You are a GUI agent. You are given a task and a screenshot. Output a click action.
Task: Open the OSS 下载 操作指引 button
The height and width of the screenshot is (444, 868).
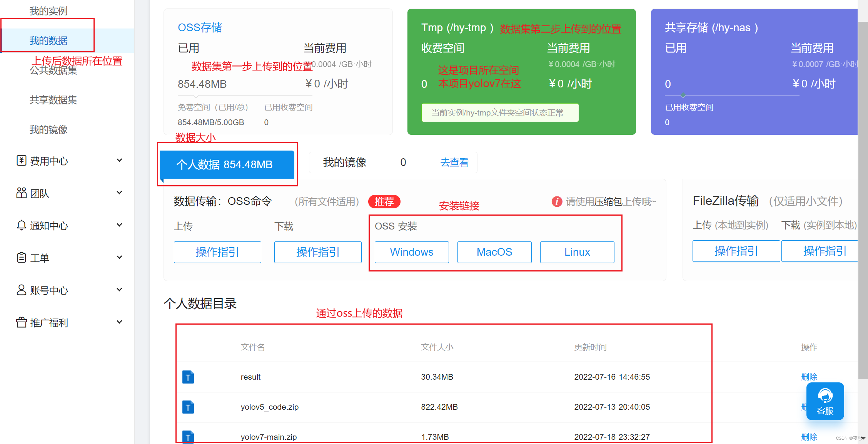pyautogui.click(x=318, y=252)
